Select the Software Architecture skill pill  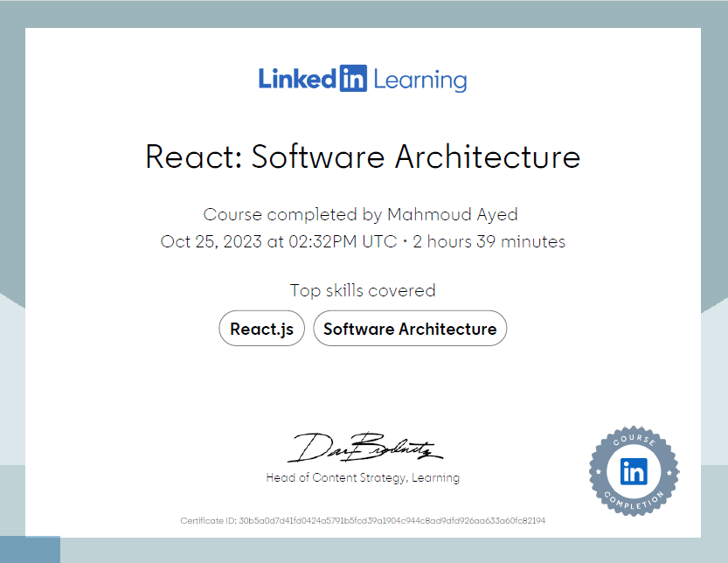[410, 329]
